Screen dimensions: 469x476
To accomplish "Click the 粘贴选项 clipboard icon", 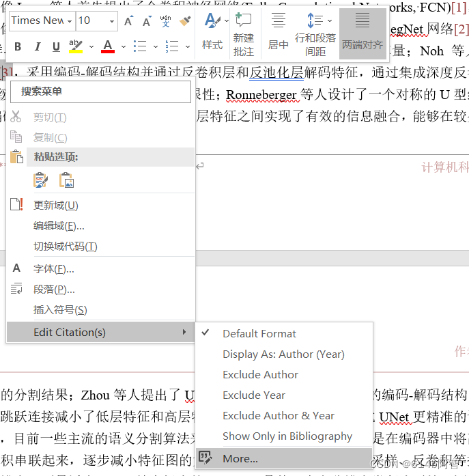I will pos(16,156).
